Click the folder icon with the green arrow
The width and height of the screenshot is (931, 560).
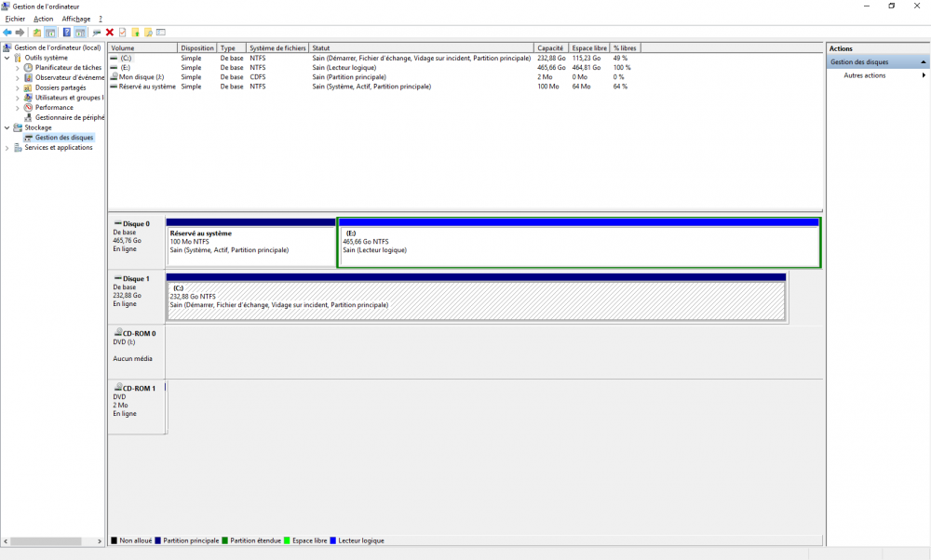[135, 33]
